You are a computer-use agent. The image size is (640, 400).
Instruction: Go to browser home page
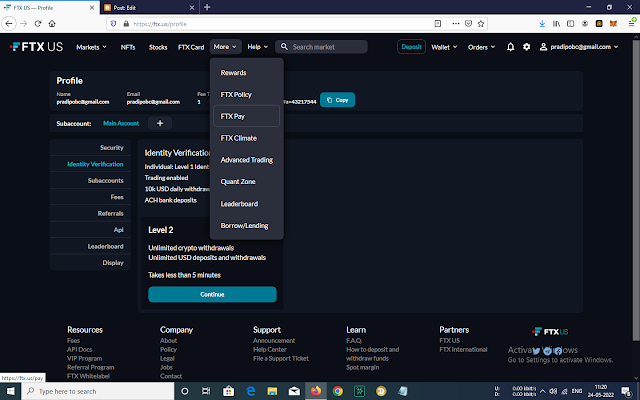52,24
